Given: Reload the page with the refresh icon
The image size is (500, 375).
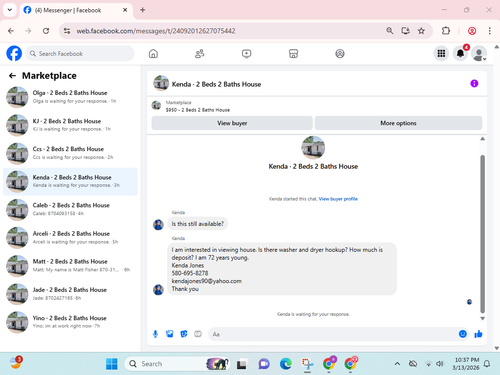Looking at the screenshot, I should (x=46, y=31).
